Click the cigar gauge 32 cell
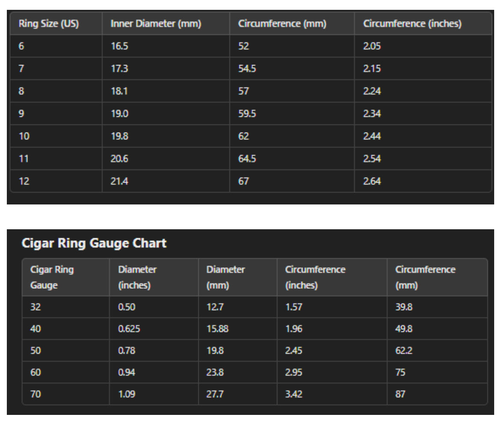The width and height of the screenshot is (504, 435). click(x=35, y=307)
